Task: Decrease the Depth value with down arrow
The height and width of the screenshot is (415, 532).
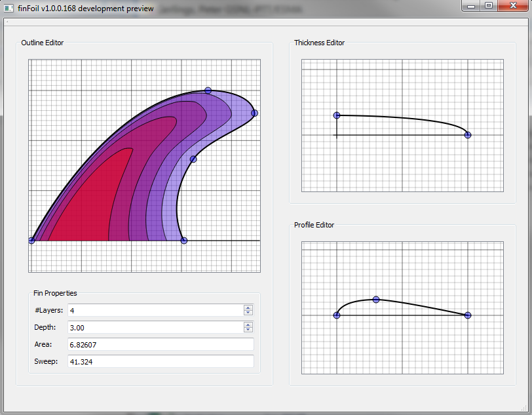Action: pyautogui.click(x=248, y=330)
